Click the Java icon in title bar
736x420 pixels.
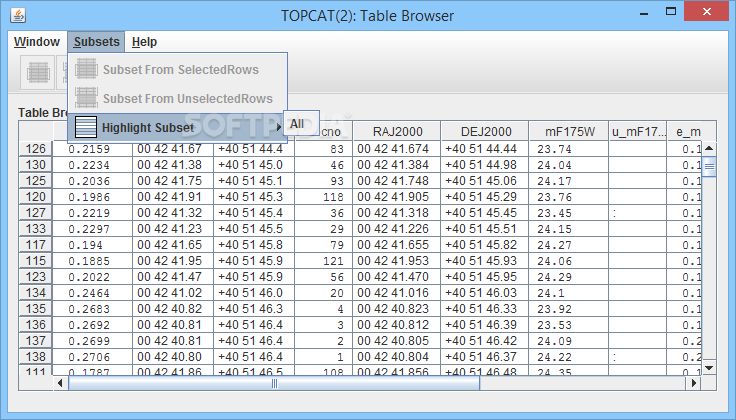point(18,15)
